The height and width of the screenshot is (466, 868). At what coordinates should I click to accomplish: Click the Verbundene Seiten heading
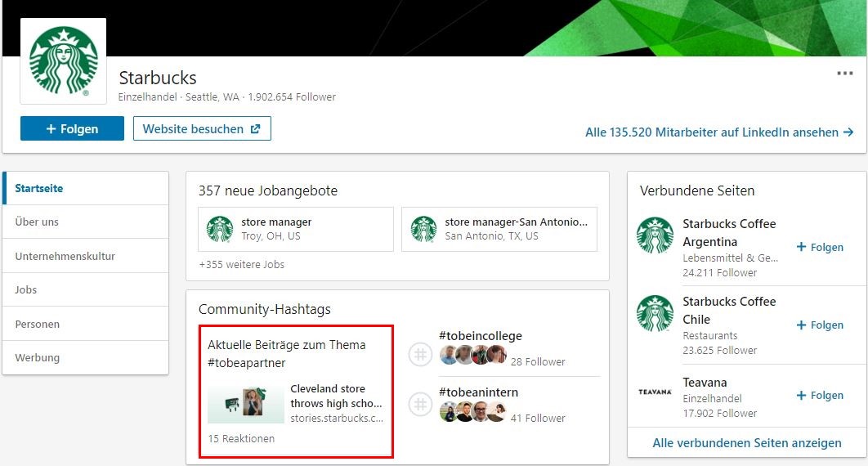[x=697, y=191]
